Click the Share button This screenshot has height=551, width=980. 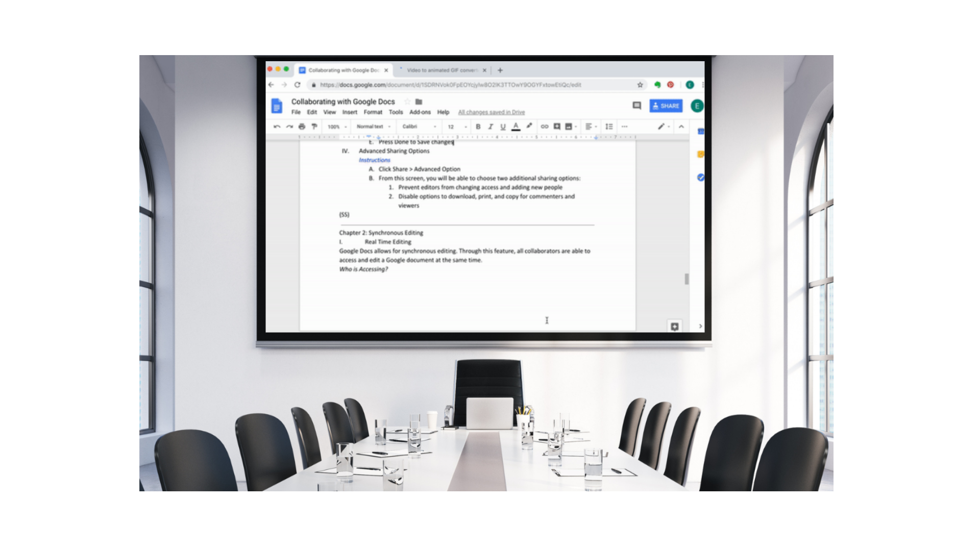(x=665, y=106)
